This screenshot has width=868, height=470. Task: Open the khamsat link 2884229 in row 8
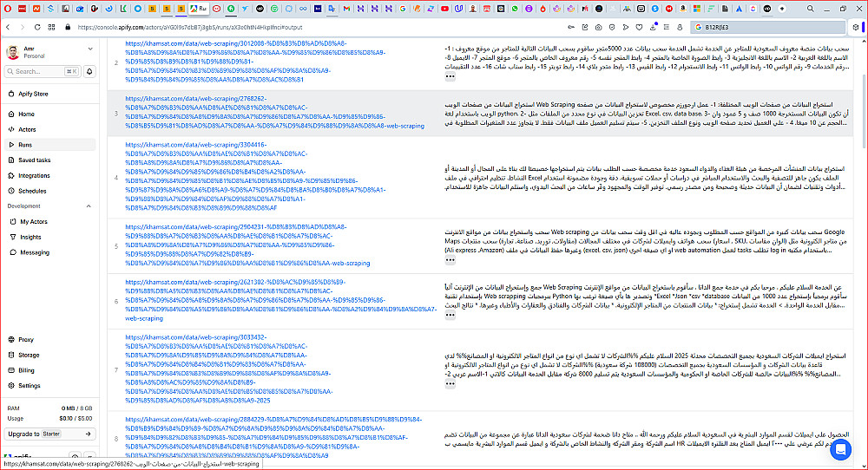[273, 437]
